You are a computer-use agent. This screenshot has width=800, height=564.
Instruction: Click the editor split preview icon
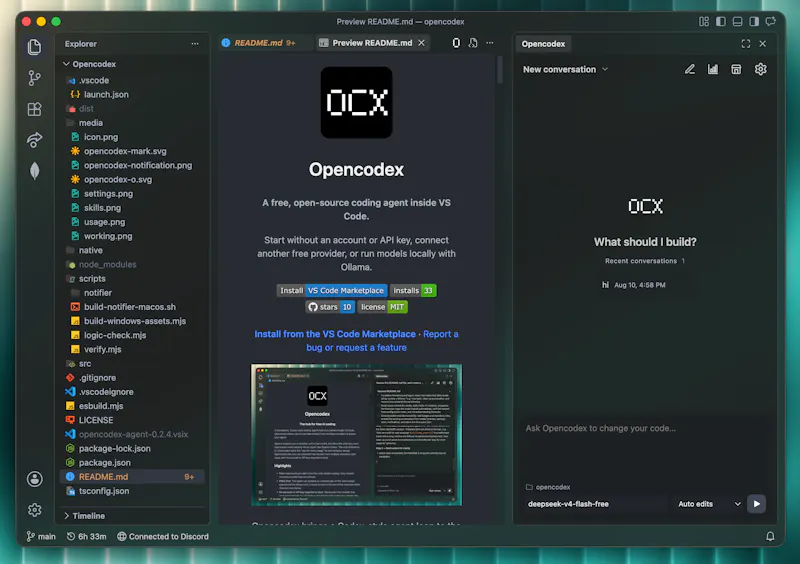coord(456,43)
